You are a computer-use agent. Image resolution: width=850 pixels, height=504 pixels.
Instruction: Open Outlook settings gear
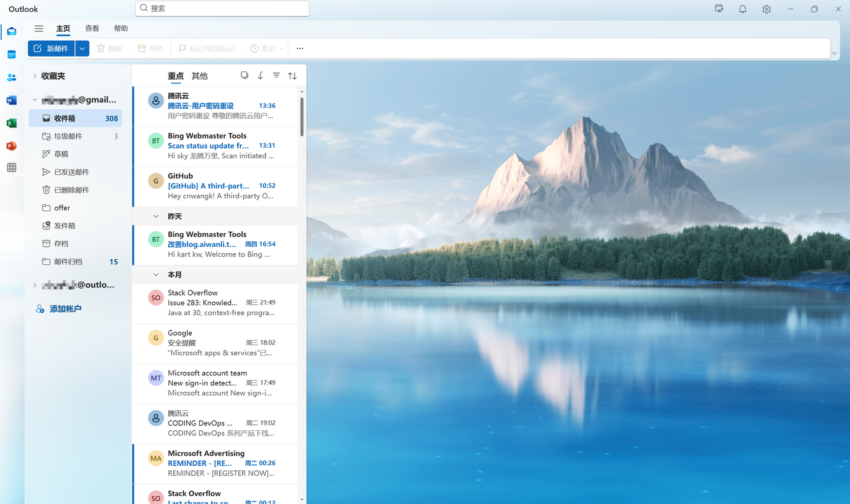click(x=766, y=9)
